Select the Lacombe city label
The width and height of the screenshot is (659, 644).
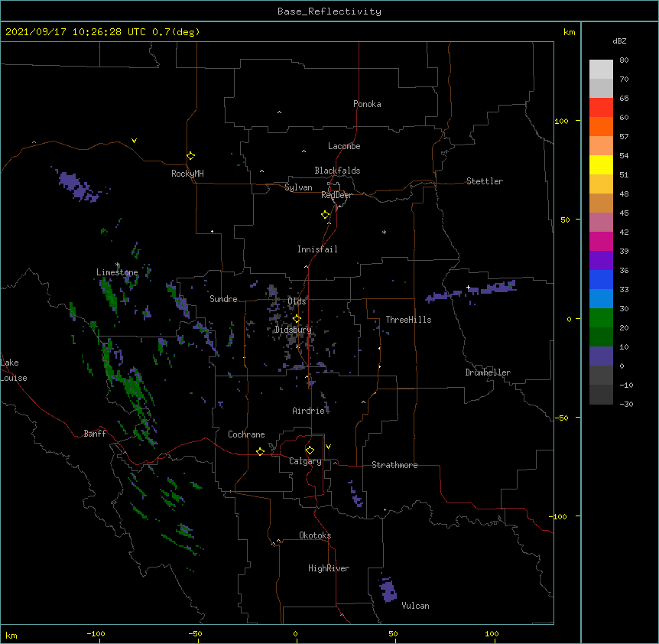(344, 146)
